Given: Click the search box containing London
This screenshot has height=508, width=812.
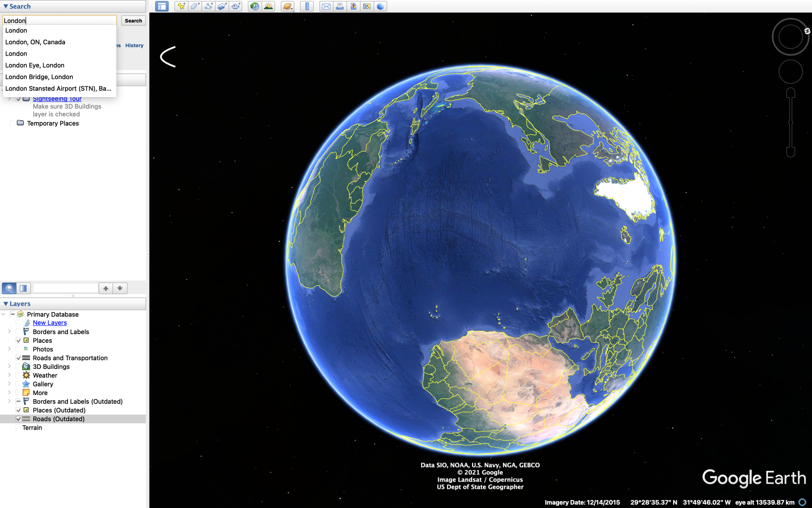Looking at the screenshot, I should [59, 21].
